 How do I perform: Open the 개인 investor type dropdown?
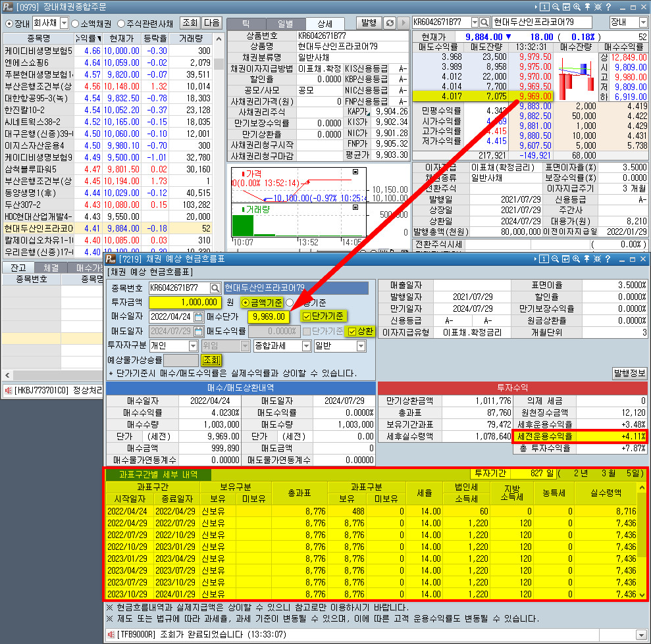tap(193, 346)
